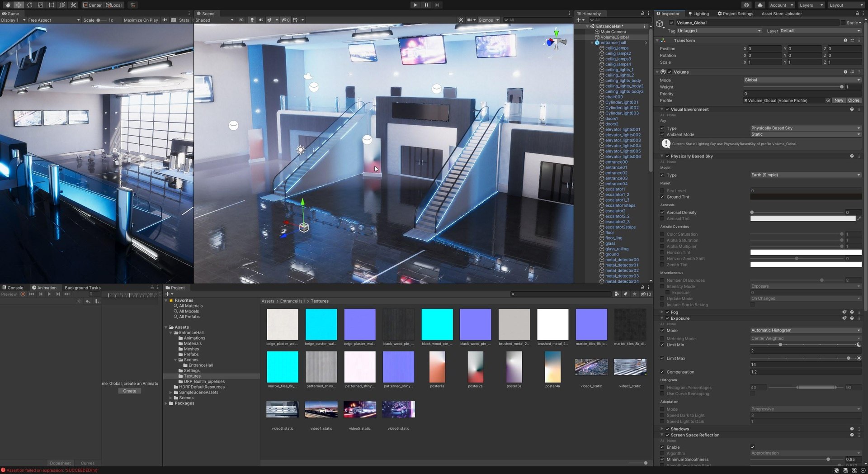Screen dimensions: 868x474
Task: Select the Hand tool in the toolbar
Action: click(x=8, y=5)
